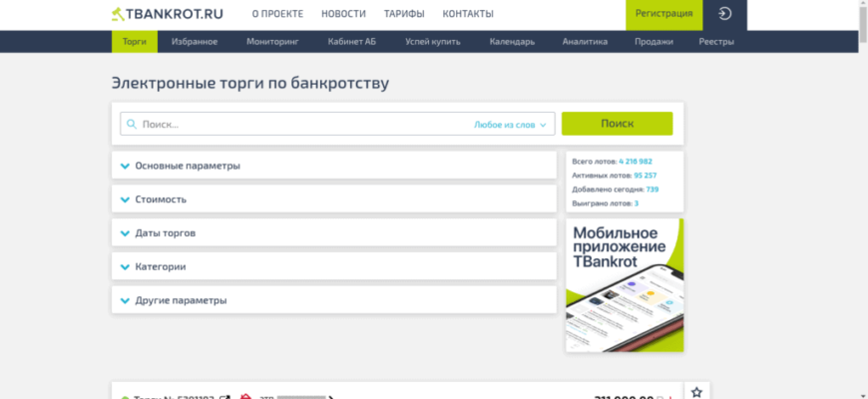The image size is (868, 399).
Task: Open the НОВОСТИ menu item
Action: pyautogui.click(x=343, y=14)
